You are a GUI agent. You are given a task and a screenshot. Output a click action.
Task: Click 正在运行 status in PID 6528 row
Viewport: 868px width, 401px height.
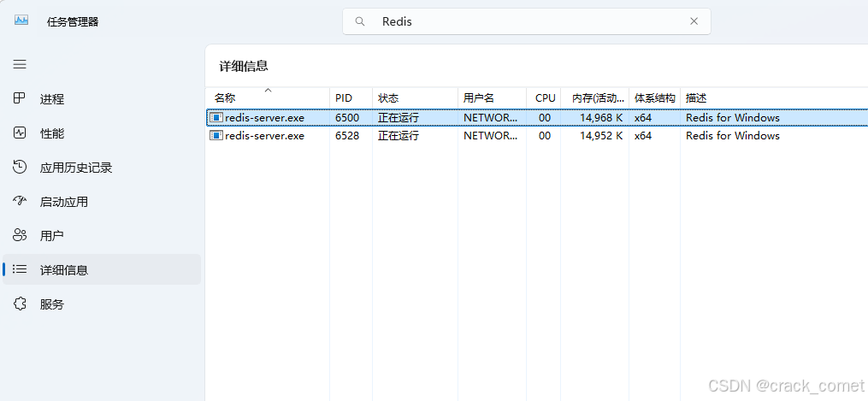tap(398, 136)
